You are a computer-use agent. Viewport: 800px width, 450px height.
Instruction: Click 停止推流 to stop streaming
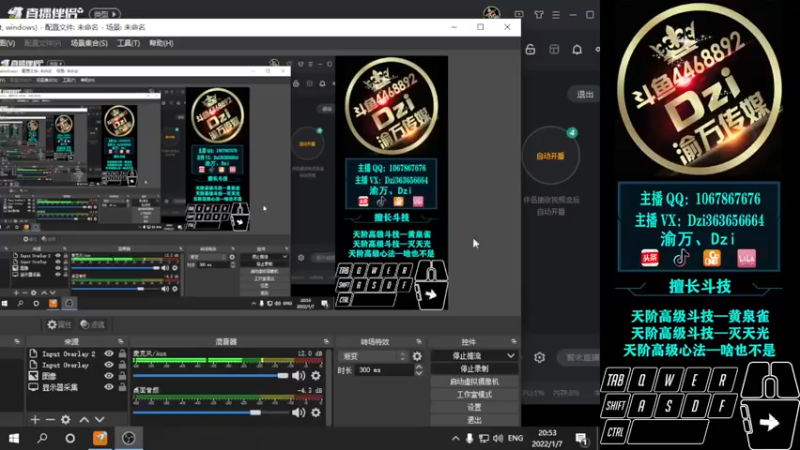(x=467, y=356)
